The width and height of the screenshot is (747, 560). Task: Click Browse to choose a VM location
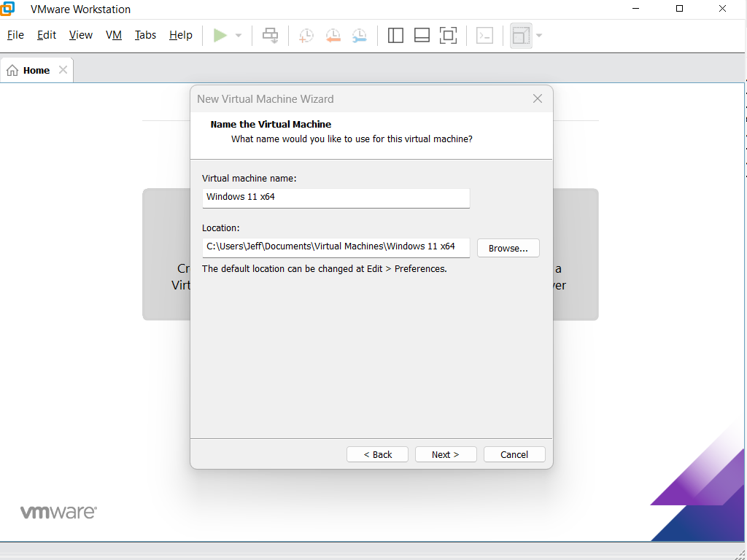coord(508,248)
